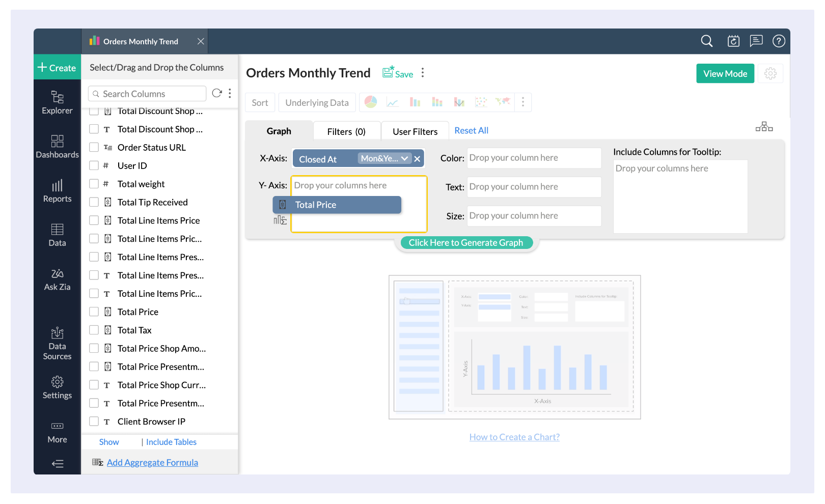Focus the Search Columns field
The image size is (825, 504).
pos(147,94)
